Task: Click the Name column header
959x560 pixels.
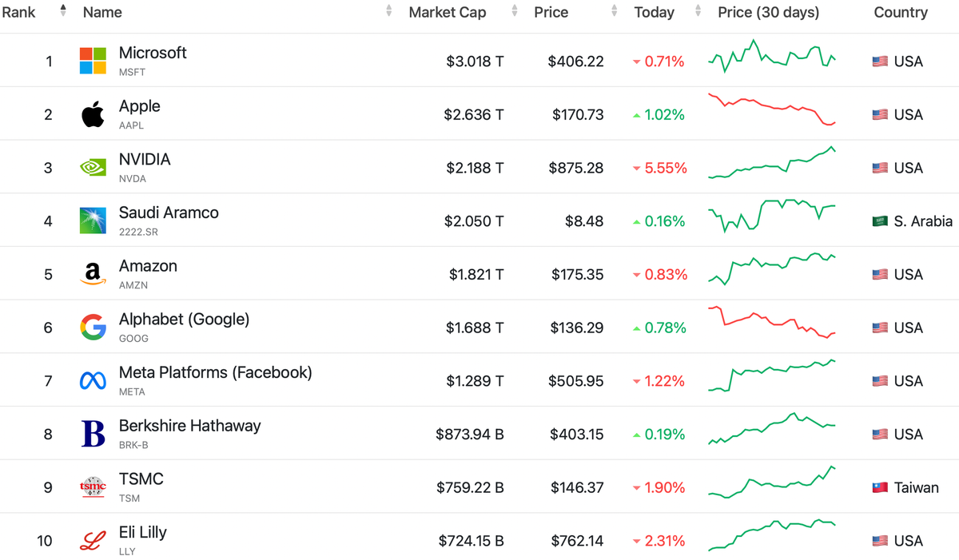Action: pos(102,12)
